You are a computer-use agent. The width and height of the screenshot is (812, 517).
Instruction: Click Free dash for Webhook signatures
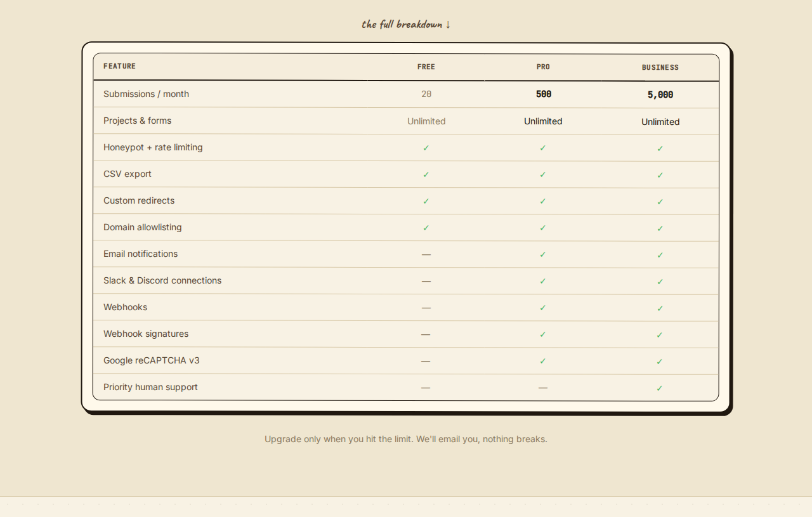(426, 334)
